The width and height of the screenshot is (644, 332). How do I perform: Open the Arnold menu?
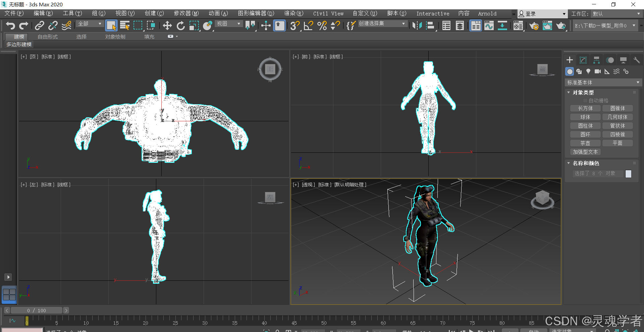(487, 13)
